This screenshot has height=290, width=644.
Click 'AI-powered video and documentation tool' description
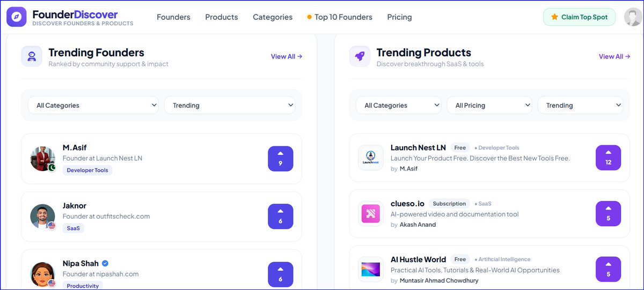point(455,214)
